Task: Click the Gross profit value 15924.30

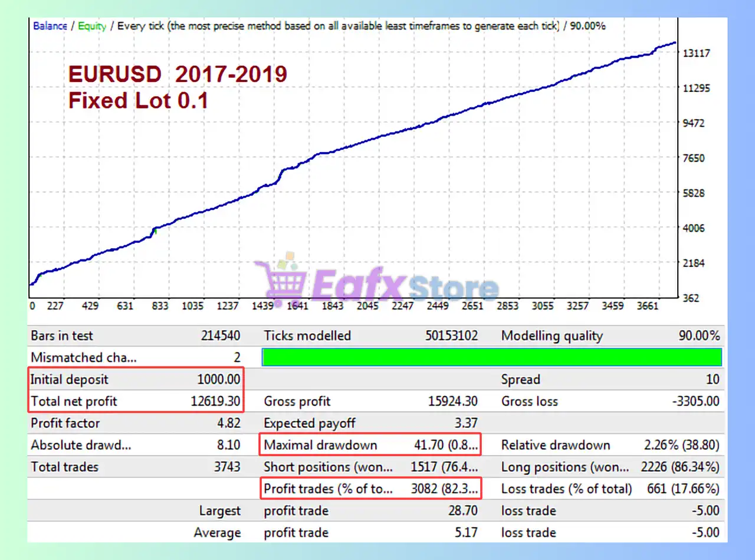Action: point(452,402)
